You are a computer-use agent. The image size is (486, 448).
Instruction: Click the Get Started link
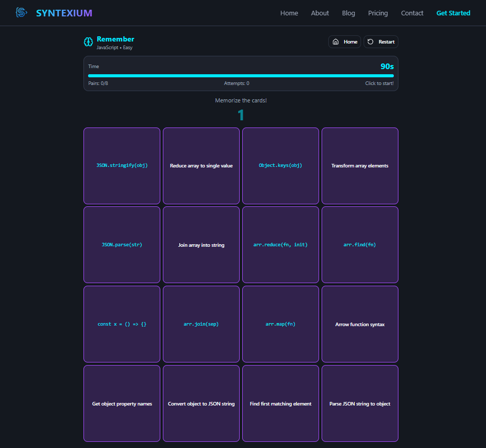(453, 13)
